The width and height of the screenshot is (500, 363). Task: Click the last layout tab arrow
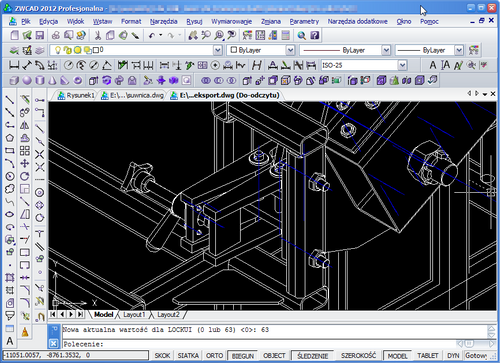pos(80,314)
